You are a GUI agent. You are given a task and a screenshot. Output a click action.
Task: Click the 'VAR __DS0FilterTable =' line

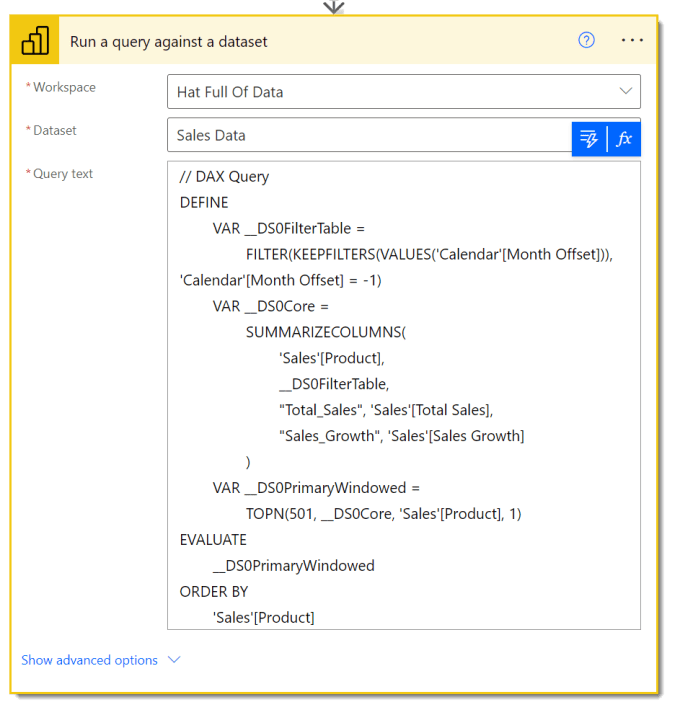pos(288,228)
